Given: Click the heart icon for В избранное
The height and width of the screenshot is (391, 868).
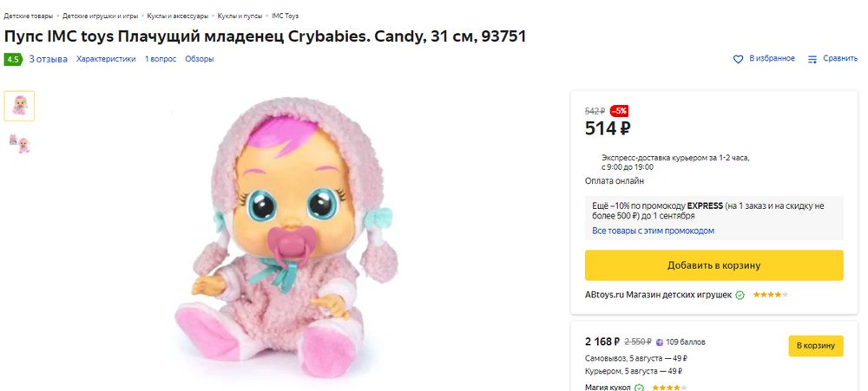Looking at the screenshot, I should pos(739,59).
